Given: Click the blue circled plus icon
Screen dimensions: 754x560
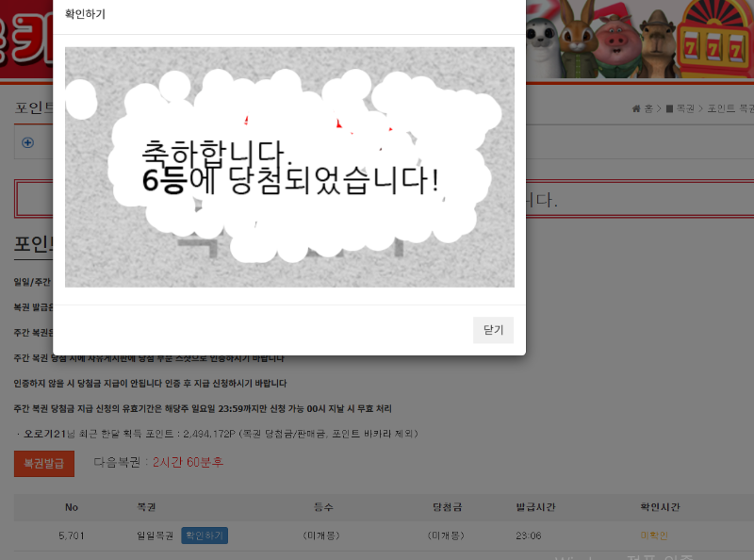Looking at the screenshot, I should (27, 142).
